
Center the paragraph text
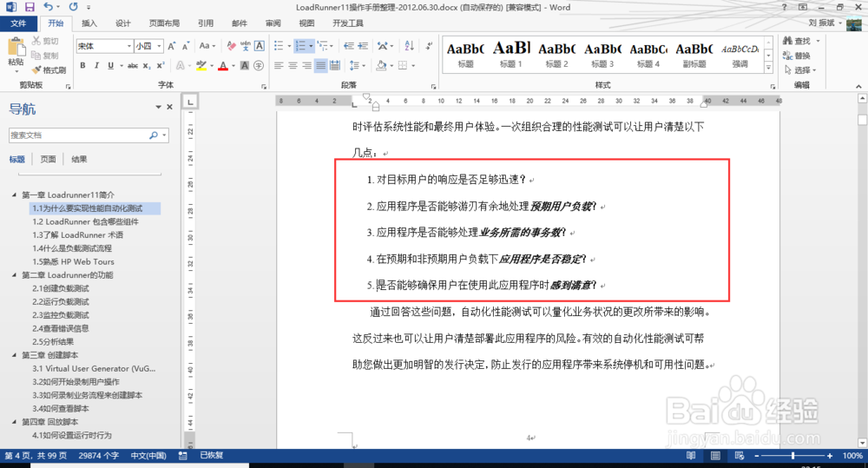click(x=293, y=65)
